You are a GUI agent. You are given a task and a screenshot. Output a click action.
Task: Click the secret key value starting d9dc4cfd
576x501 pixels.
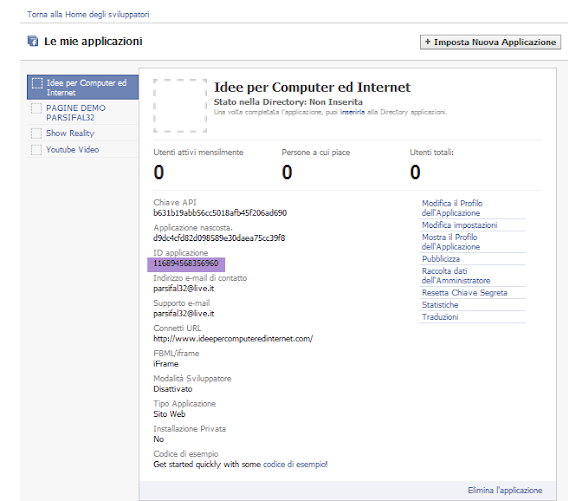pos(219,238)
